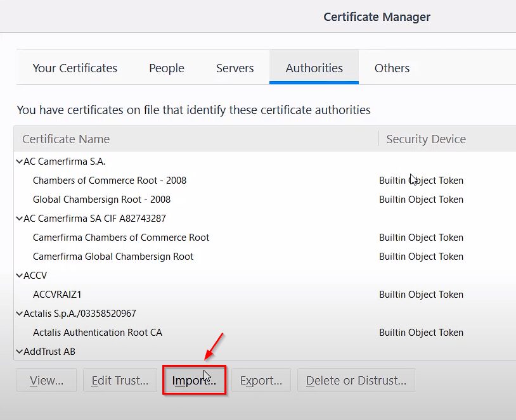Collapse the AC Camerfirma S.A. group
The width and height of the screenshot is (516, 420).
click(20, 162)
